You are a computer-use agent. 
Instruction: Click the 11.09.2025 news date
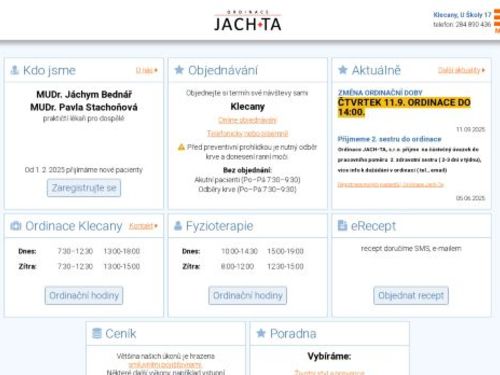[470, 129]
